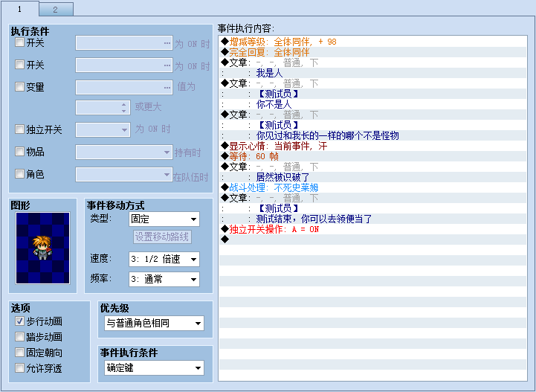Enable the 独立开关 condition checkbox
The width and height of the screenshot is (536, 392).
pyautogui.click(x=20, y=129)
